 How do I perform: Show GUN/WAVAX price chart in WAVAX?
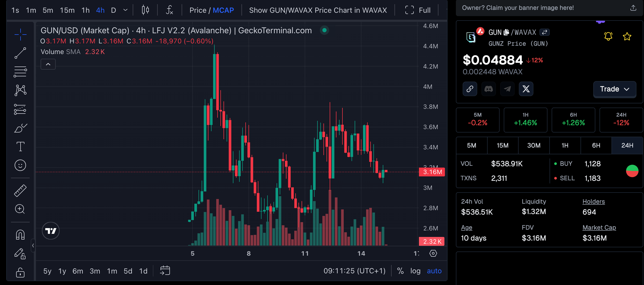[318, 10]
